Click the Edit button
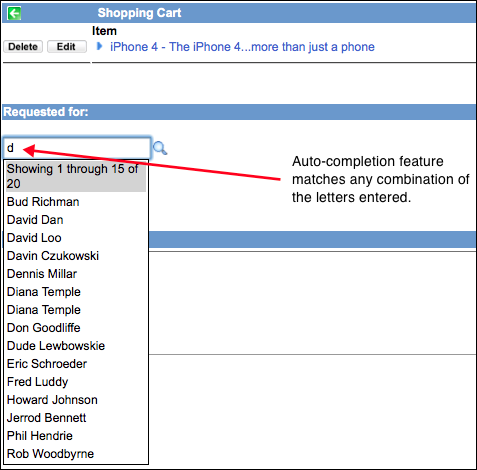This screenshot has width=477, height=470. 67,47
